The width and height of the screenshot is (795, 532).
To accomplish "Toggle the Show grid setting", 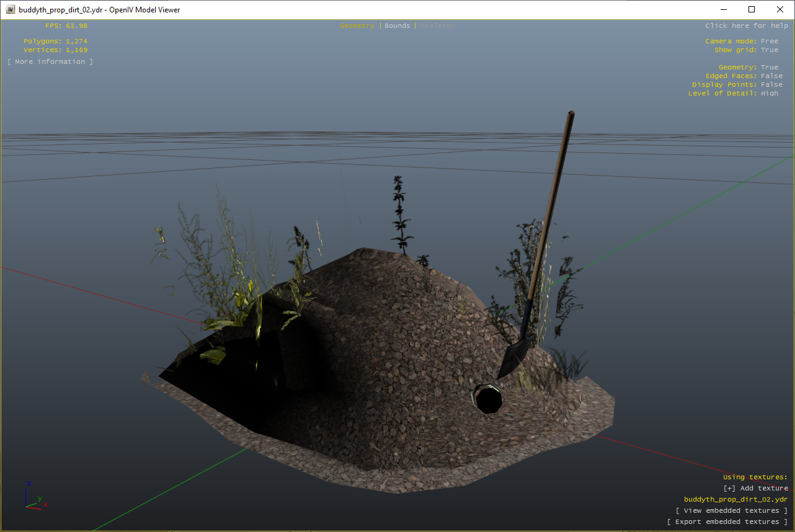I will pyautogui.click(x=769, y=50).
